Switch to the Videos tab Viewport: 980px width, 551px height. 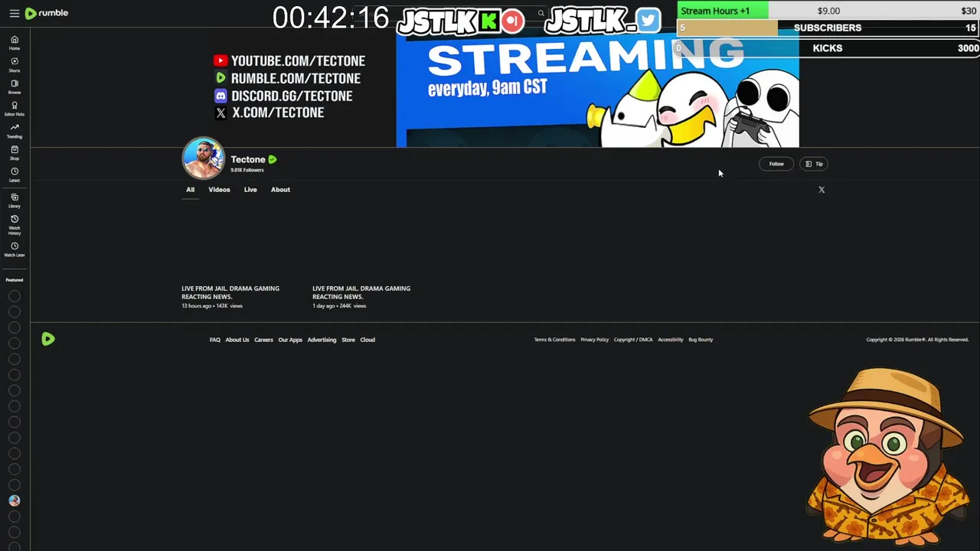[219, 190]
